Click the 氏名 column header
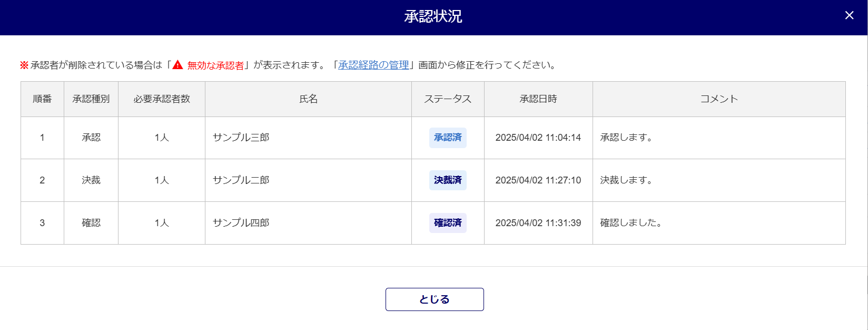 point(308,99)
